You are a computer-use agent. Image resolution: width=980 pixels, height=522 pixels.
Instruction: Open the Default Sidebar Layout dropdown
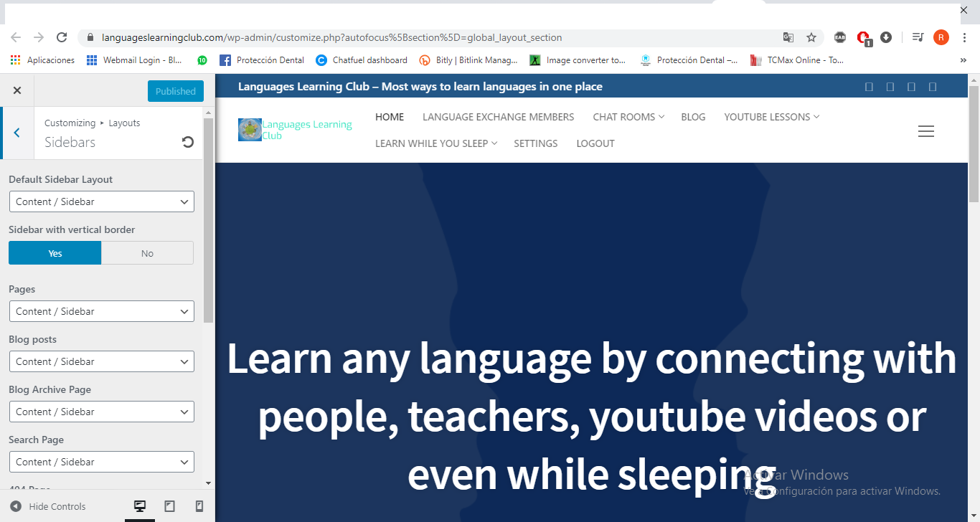click(102, 201)
